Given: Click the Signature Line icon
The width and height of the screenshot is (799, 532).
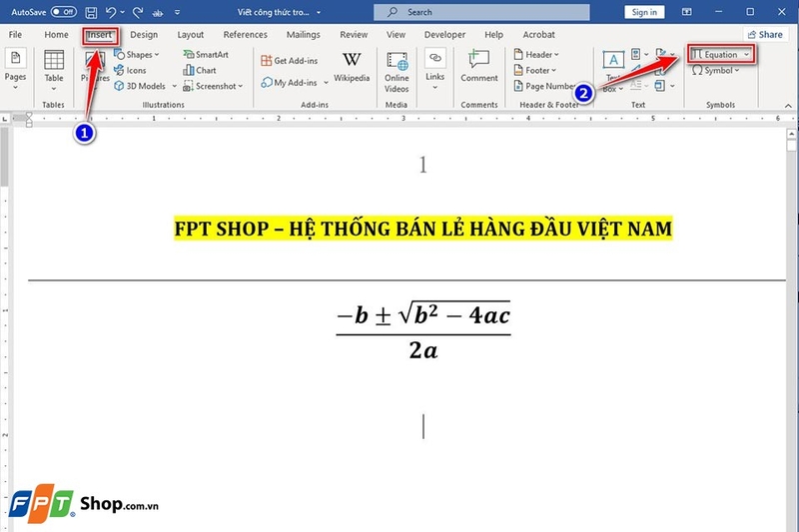Looking at the screenshot, I should (661, 53).
